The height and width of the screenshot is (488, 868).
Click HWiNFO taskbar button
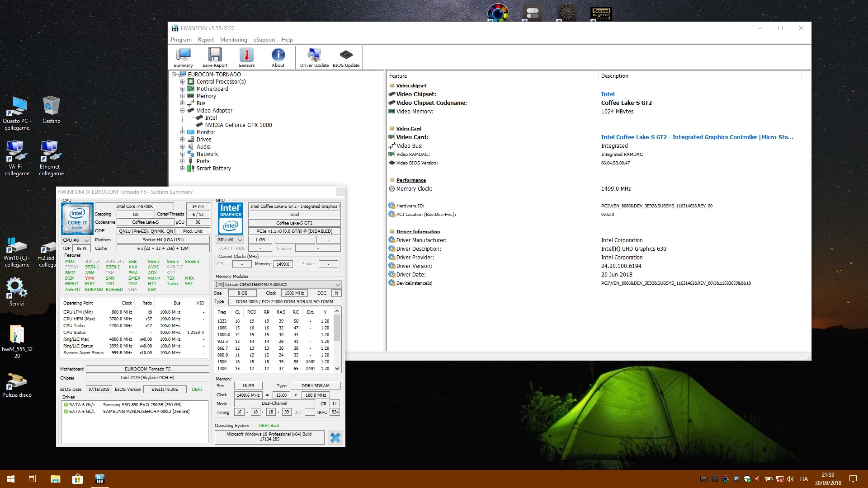tap(99, 479)
